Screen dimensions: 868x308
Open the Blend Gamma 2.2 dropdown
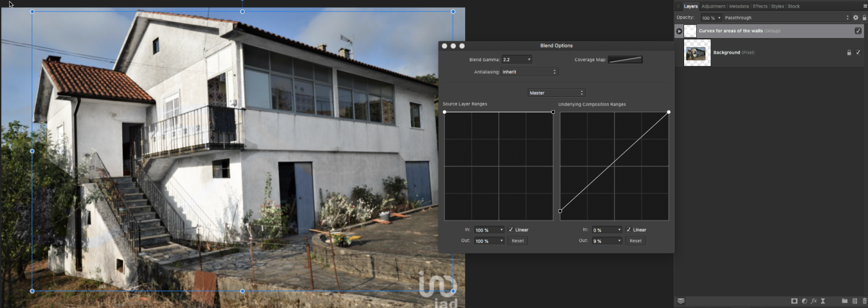click(x=516, y=60)
